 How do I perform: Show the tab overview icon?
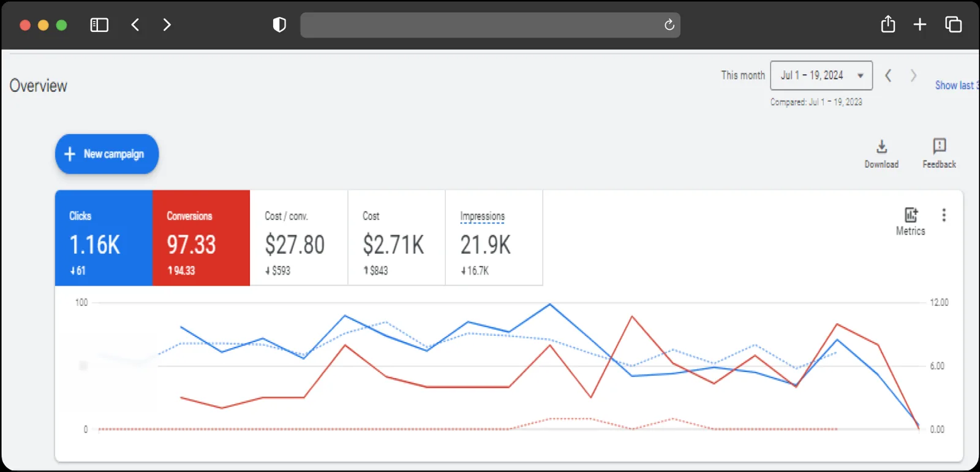tap(953, 25)
